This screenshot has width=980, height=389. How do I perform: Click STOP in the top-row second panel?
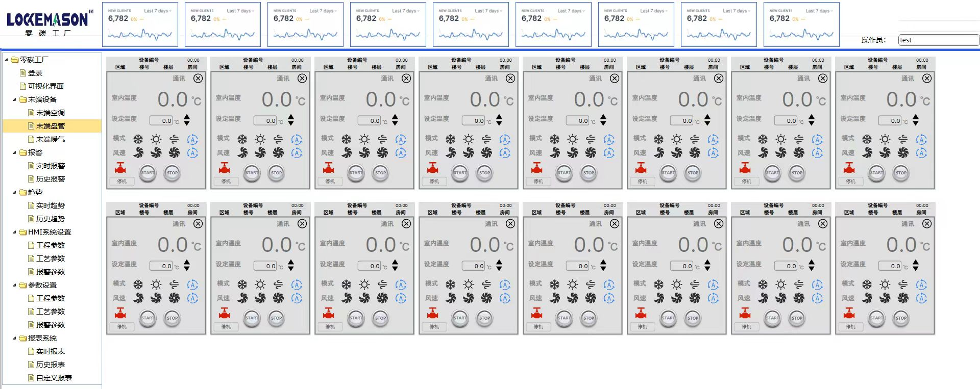tap(277, 173)
